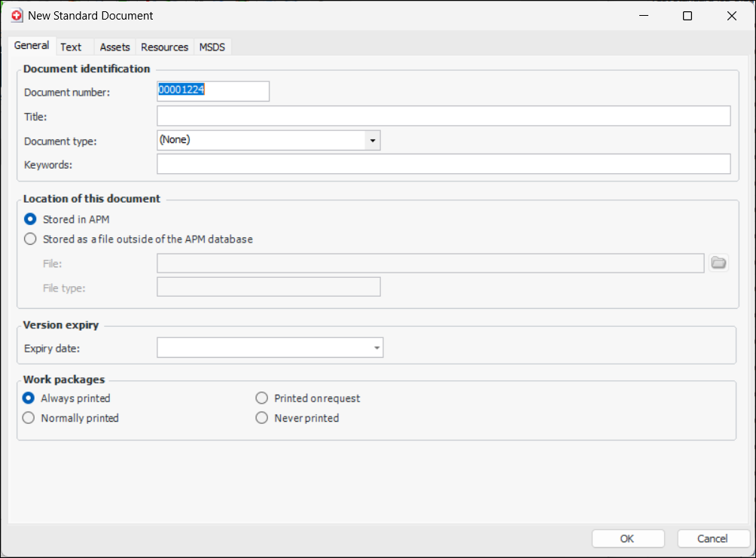Click the Document number field
Screen dimensions: 756x558
pyautogui.click(x=213, y=91)
